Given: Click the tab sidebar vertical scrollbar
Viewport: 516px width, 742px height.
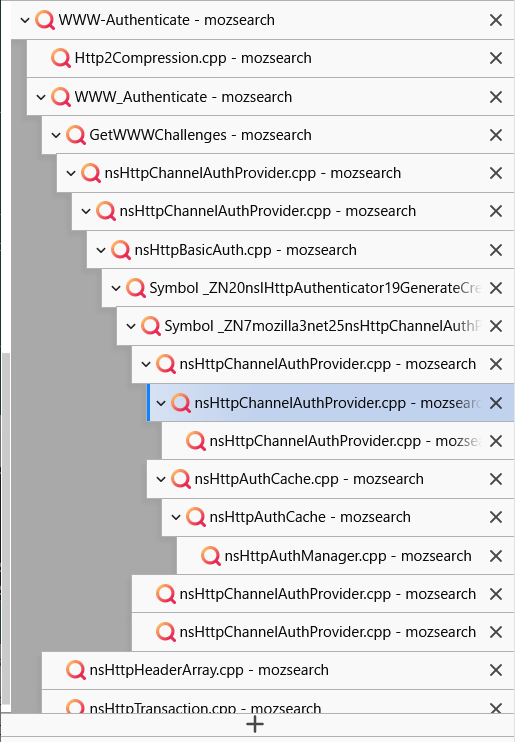Looking at the screenshot, I should (6, 529).
